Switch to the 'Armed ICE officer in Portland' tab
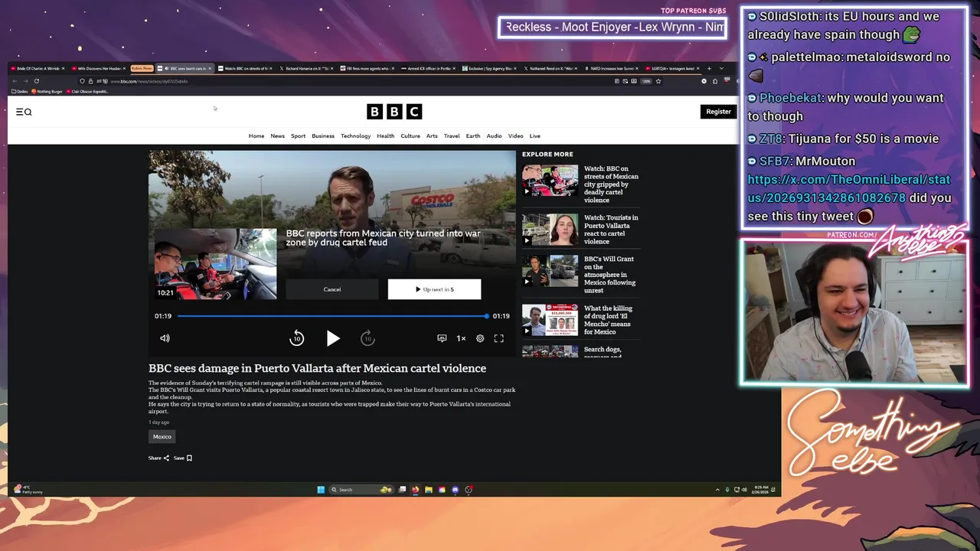980x551 pixels. click(x=429, y=68)
